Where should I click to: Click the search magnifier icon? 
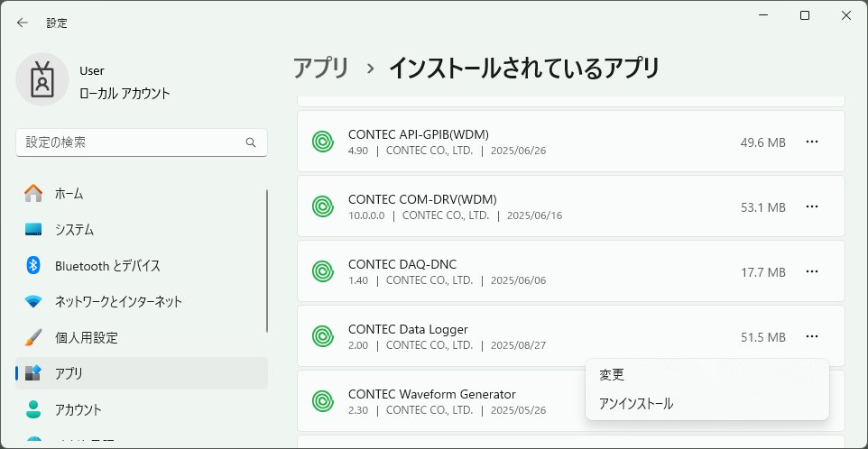click(x=251, y=142)
